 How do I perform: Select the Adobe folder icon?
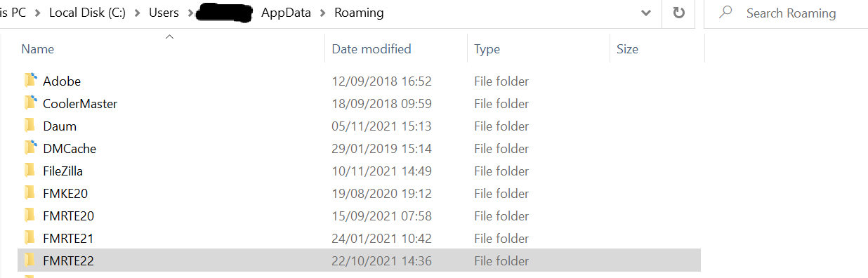(x=29, y=81)
